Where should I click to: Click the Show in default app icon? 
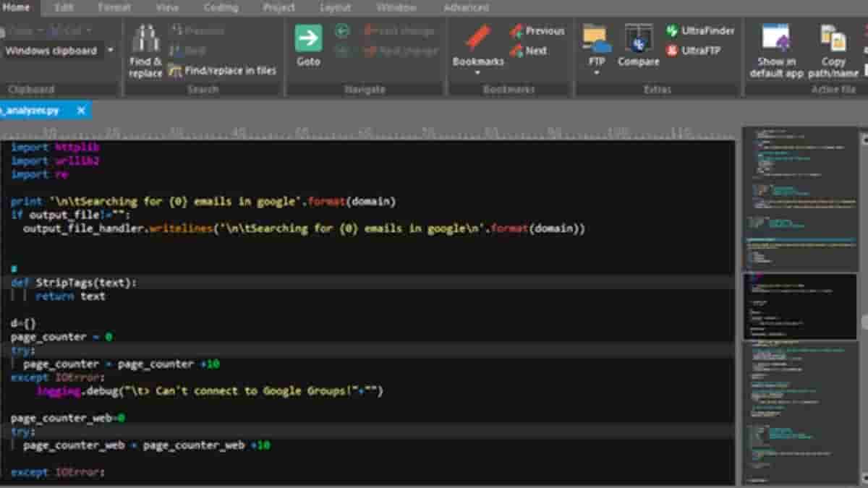click(776, 39)
